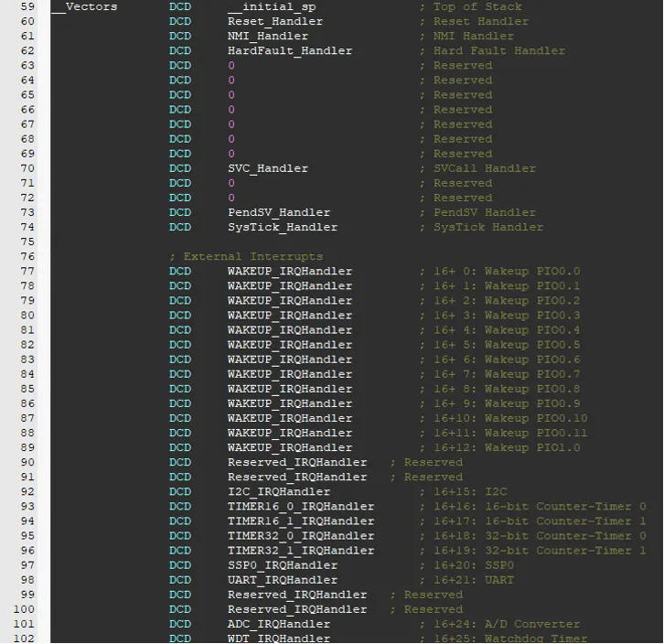This screenshot has height=644, width=664.
Task: Click on HardFault_Handler in the vector table
Action: click(x=289, y=50)
